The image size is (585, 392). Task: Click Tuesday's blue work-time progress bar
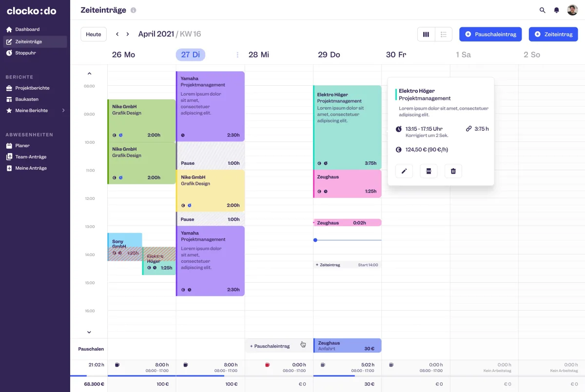[x=200, y=375]
